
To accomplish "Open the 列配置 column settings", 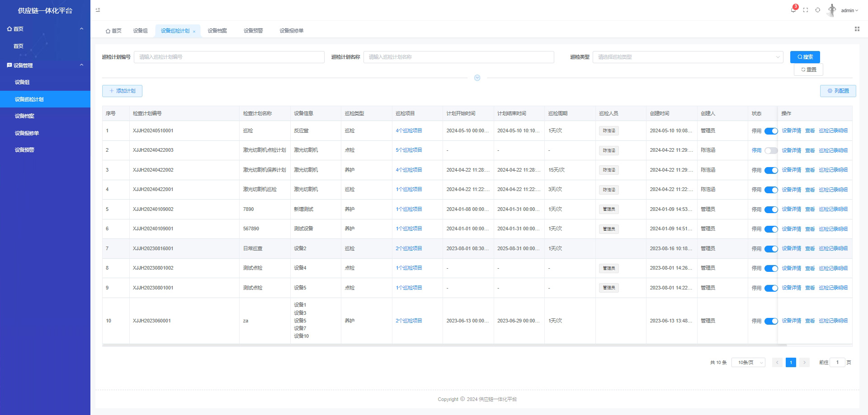I will pos(838,91).
